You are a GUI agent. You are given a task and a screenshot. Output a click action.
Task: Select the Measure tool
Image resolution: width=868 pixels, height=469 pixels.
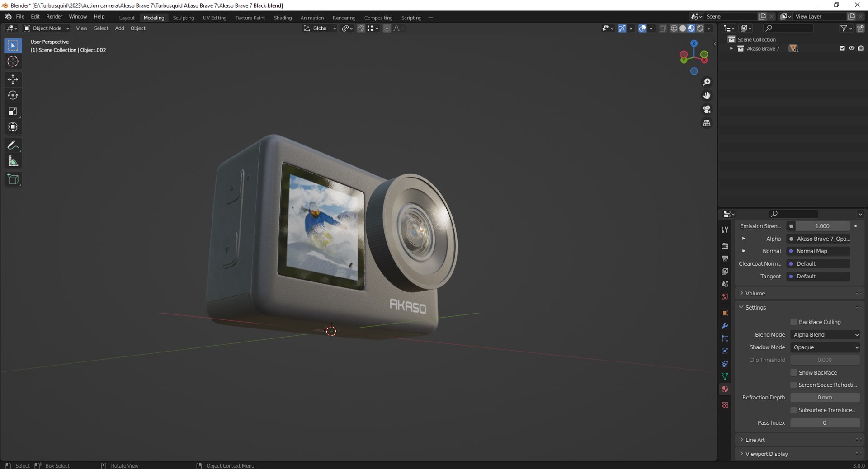click(x=13, y=161)
